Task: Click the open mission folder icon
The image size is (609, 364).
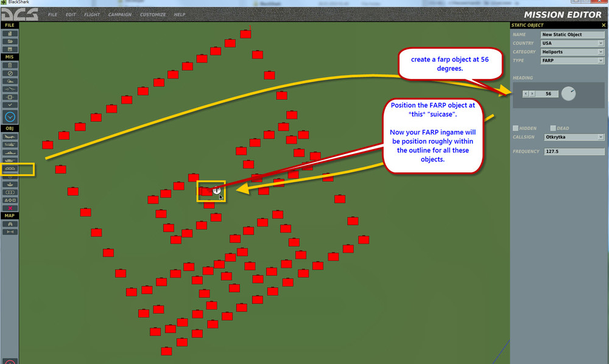Action: point(10,41)
